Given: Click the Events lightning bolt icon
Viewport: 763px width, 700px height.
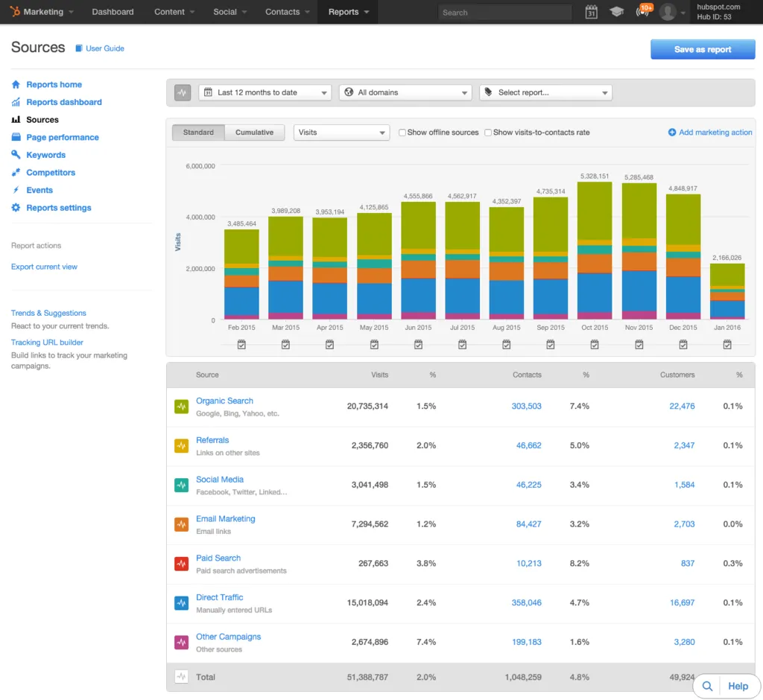Looking at the screenshot, I should click(x=16, y=190).
